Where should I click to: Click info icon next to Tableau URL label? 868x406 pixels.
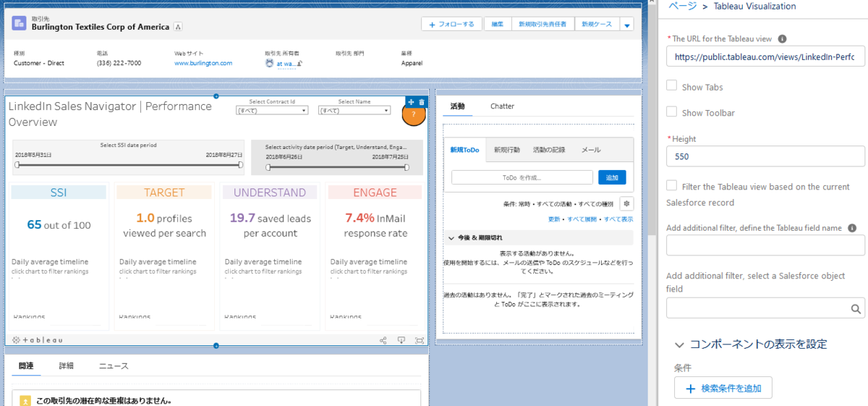click(782, 39)
